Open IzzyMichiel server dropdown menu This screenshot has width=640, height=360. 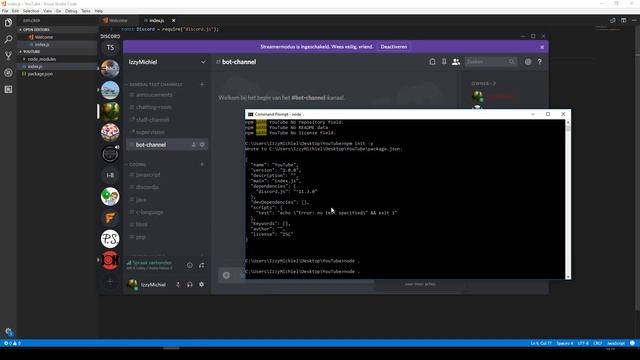(203, 62)
